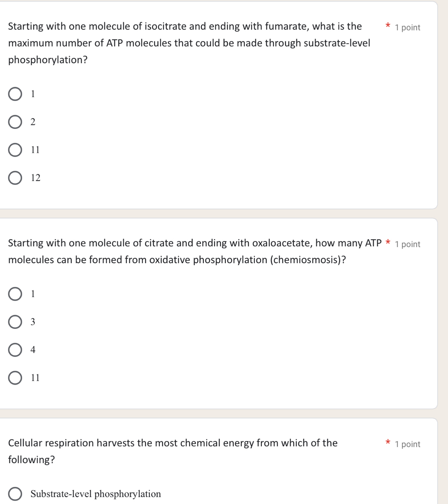Screen dimensions: 448x504
Task: Select answer 3 for the citrate question
Action: click(x=15, y=322)
